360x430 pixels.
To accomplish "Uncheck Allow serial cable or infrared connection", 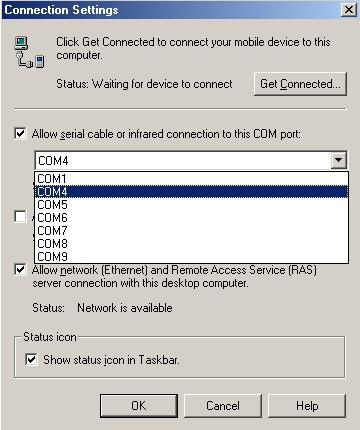I will click(x=20, y=134).
